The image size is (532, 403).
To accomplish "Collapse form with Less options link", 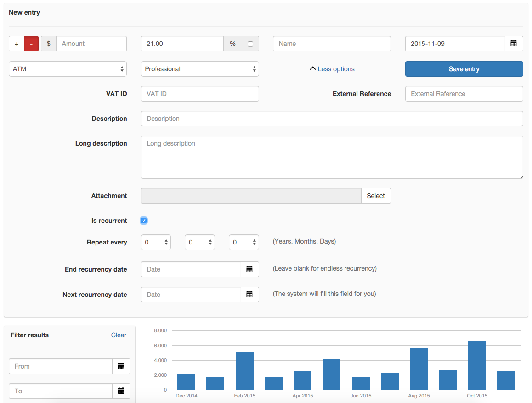I will (336, 69).
